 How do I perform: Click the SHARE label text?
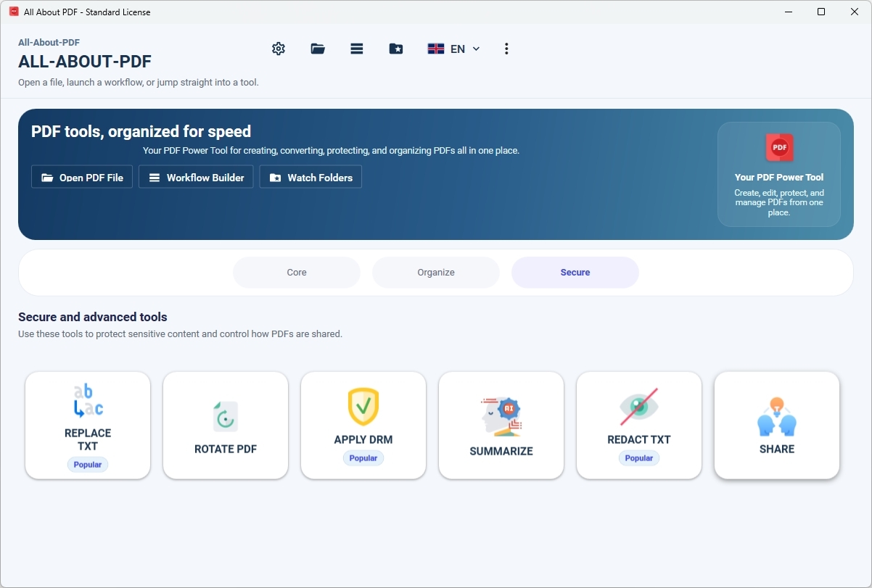tap(777, 449)
